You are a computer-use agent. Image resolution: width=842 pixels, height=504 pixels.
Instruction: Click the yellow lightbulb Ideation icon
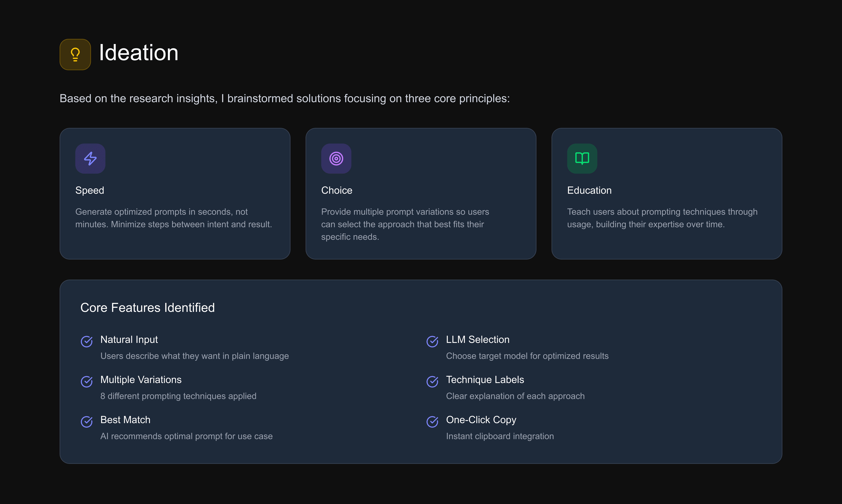75,54
